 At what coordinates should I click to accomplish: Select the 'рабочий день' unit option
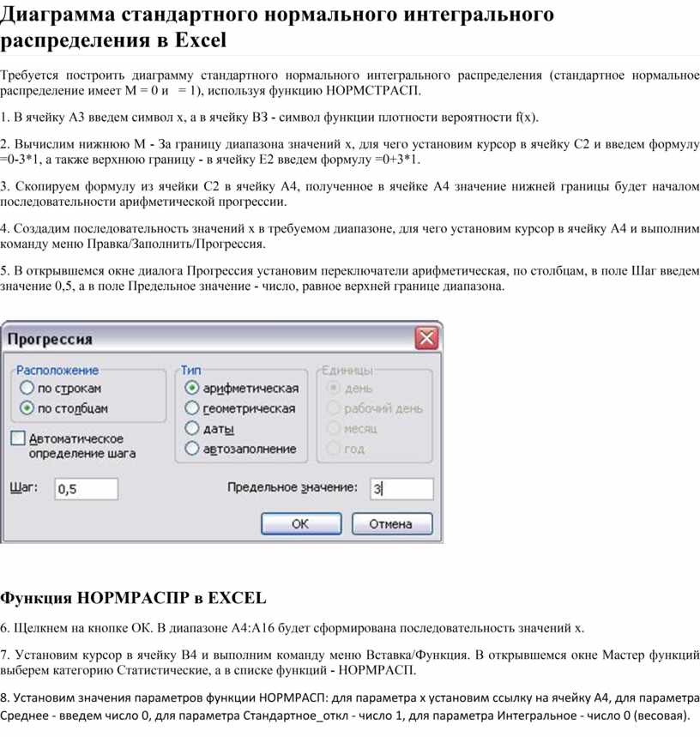tap(332, 408)
